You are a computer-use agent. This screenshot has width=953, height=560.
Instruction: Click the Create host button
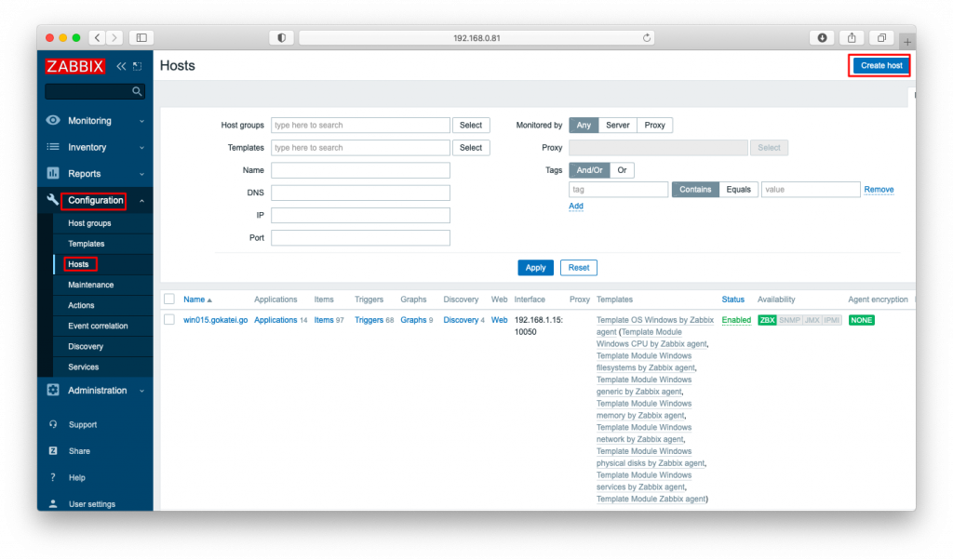pyautogui.click(x=879, y=65)
